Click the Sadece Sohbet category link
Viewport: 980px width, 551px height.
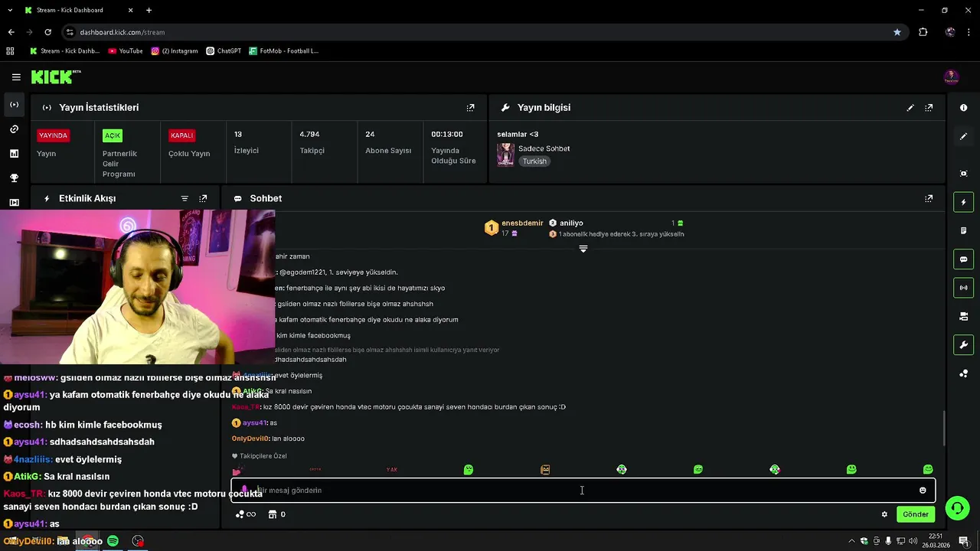tap(544, 148)
